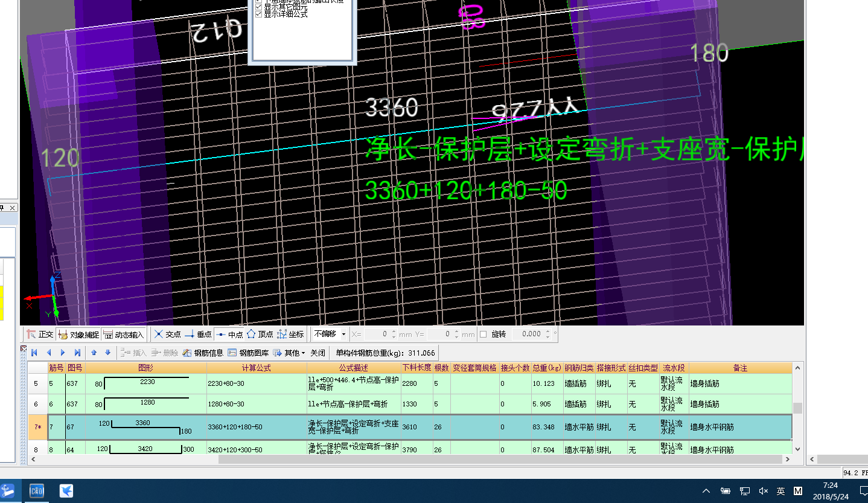The width and height of the screenshot is (868, 503).
Task: Click the muted volume tray icon
Action: pyautogui.click(x=763, y=492)
